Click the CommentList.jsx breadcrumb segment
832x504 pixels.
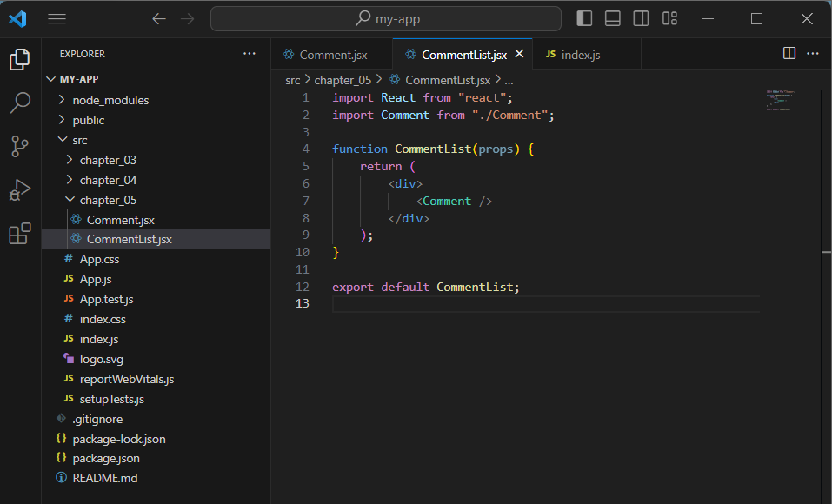tap(440, 80)
